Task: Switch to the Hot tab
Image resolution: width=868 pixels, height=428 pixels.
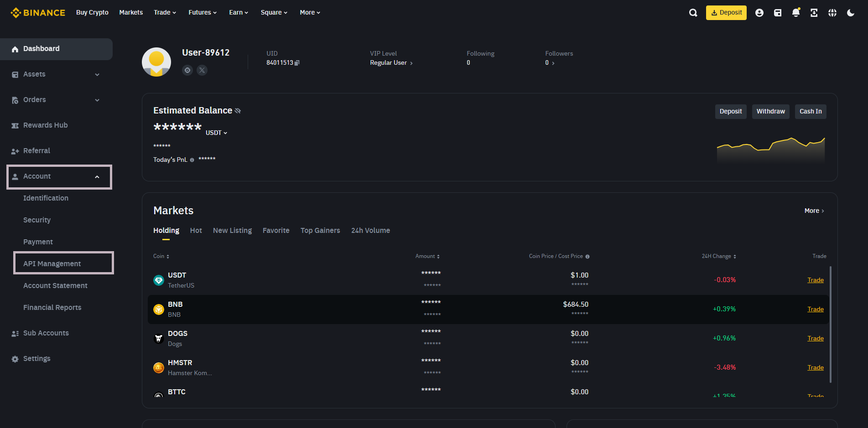Action: [196, 231]
